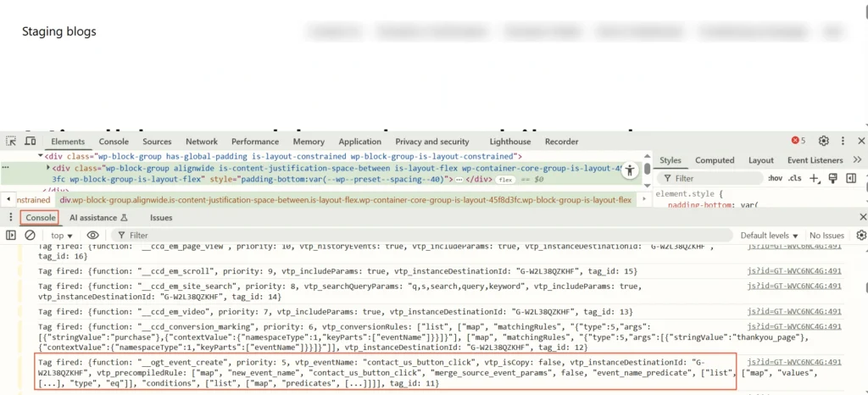Viewport: 868px width, 395px height.
Task: Clear console with the ban icon
Action: (30, 235)
